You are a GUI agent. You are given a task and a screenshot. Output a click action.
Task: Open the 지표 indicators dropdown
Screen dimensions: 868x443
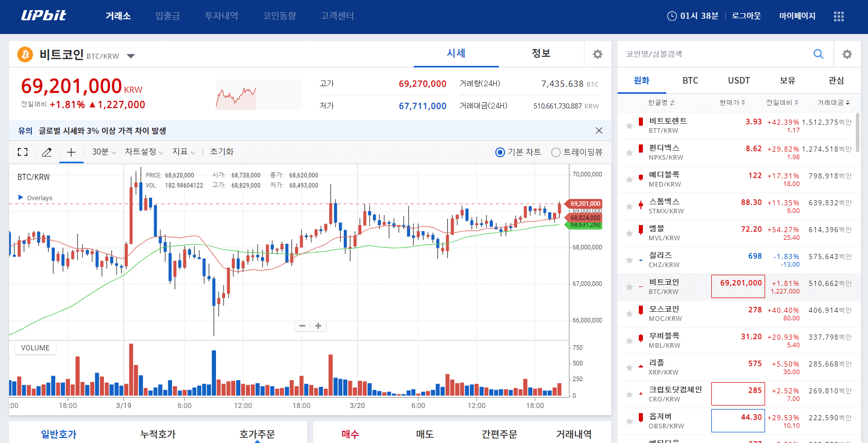184,152
